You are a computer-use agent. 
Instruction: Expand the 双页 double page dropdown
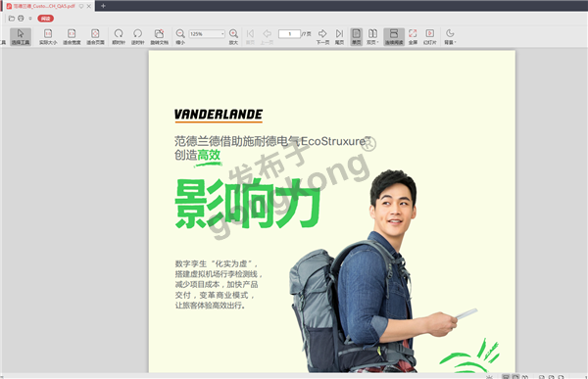point(372,37)
